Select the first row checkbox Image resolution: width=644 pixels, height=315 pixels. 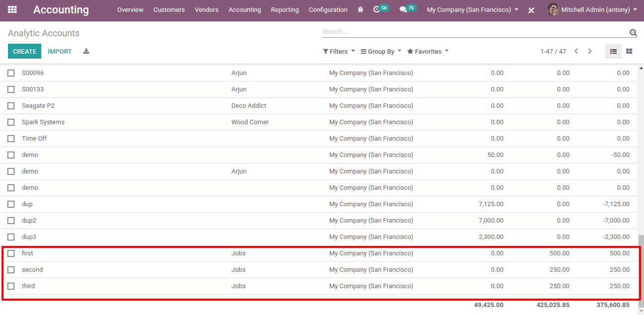click(11, 253)
